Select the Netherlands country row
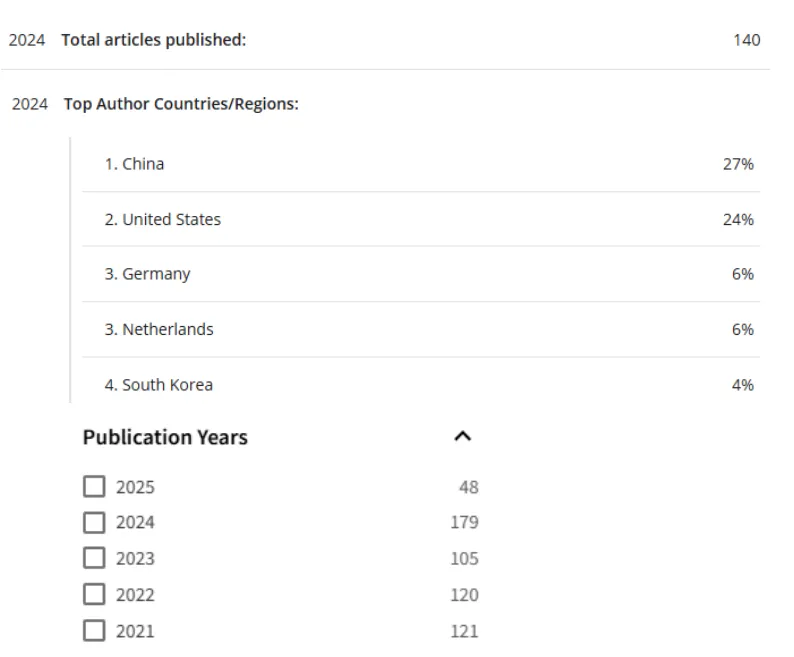 [421, 329]
